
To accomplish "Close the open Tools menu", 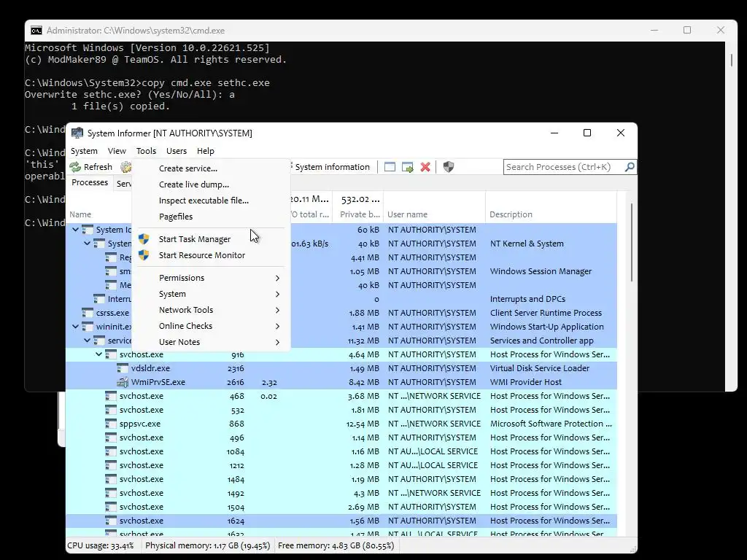I will 146,151.
